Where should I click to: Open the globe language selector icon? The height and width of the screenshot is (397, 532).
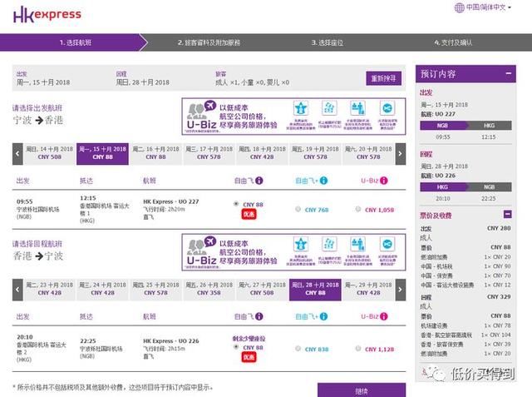[x=459, y=7]
